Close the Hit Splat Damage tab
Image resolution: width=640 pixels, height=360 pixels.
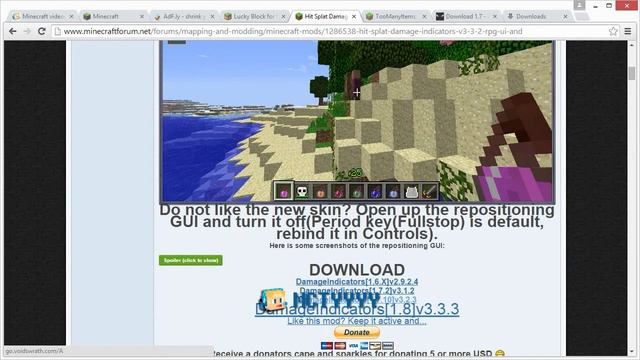(x=354, y=16)
